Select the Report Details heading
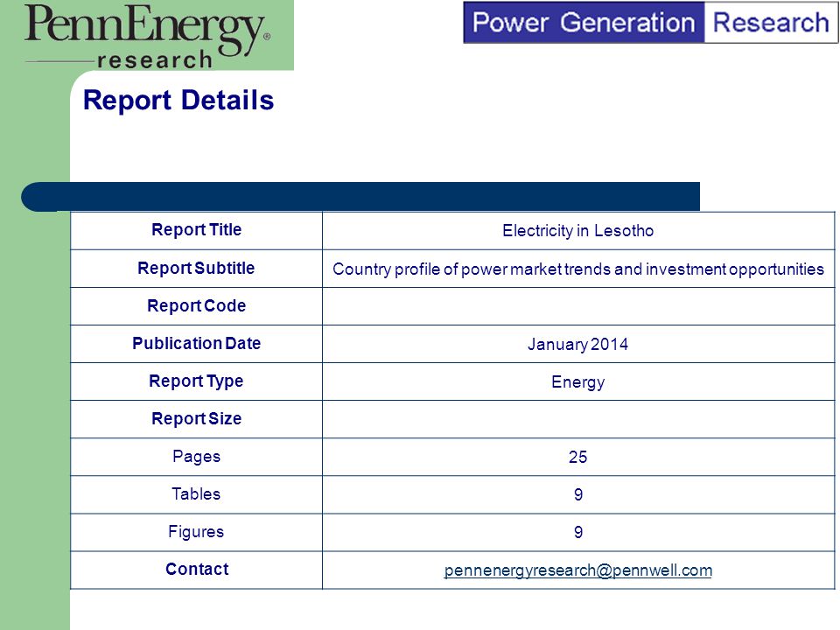The image size is (840, 630). pos(178,100)
